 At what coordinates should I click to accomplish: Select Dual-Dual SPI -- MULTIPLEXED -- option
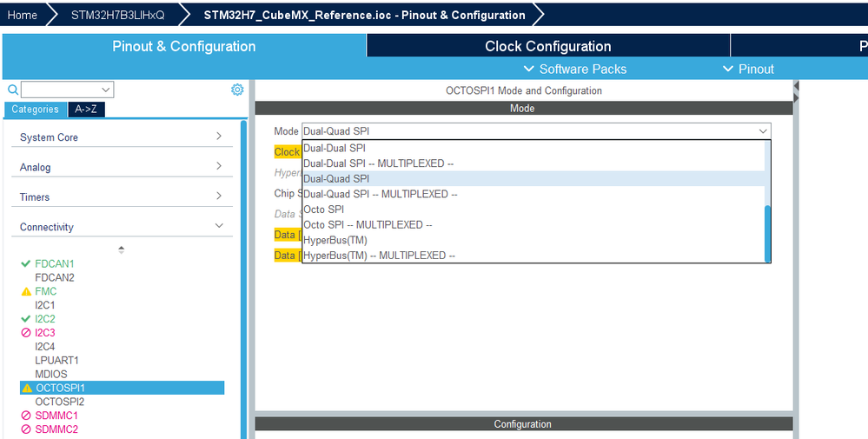point(533,163)
